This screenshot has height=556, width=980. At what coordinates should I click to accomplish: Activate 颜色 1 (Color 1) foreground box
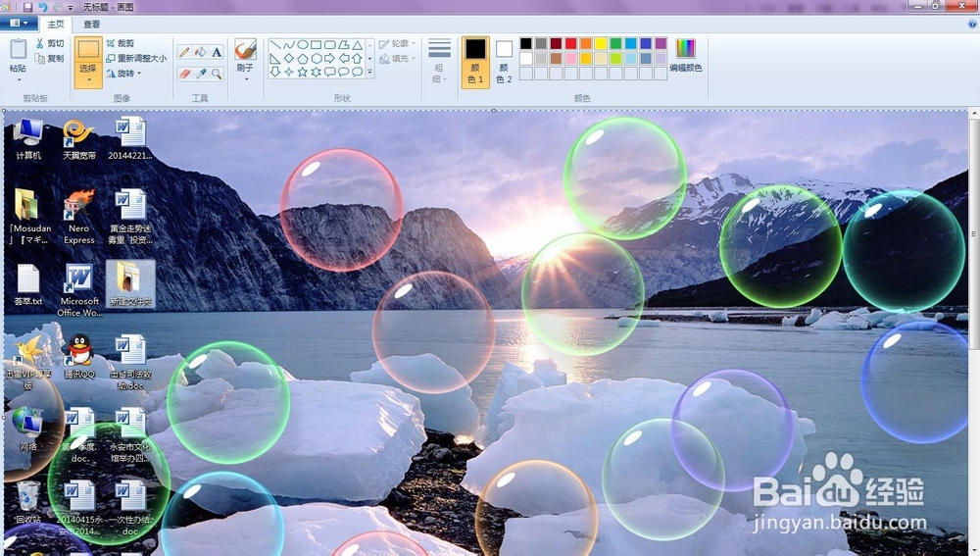[475, 62]
